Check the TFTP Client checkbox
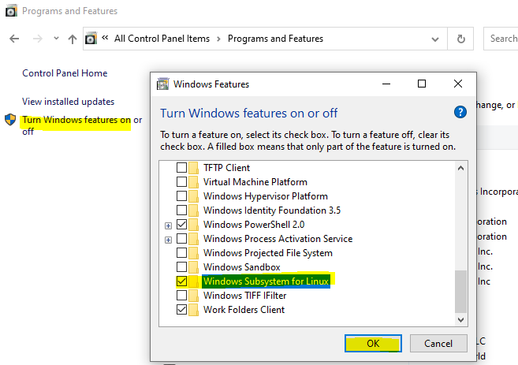The image size is (518, 365). tap(182, 167)
